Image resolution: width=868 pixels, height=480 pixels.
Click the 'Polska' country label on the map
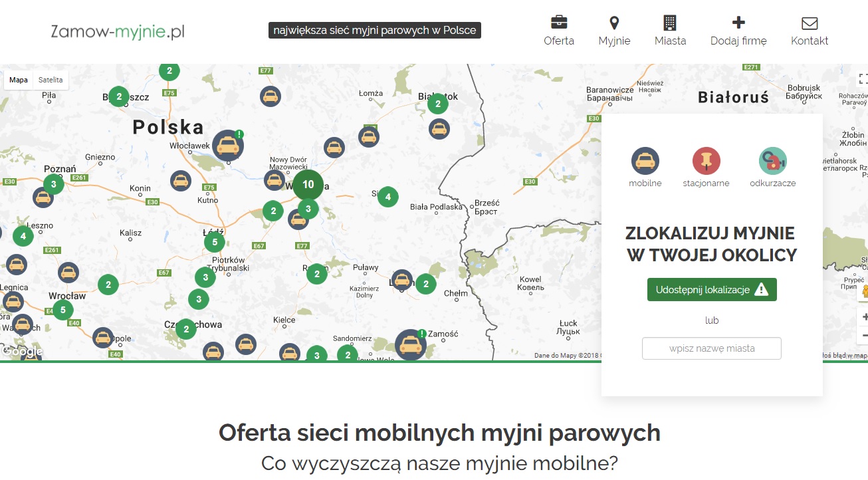pos(168,127)
